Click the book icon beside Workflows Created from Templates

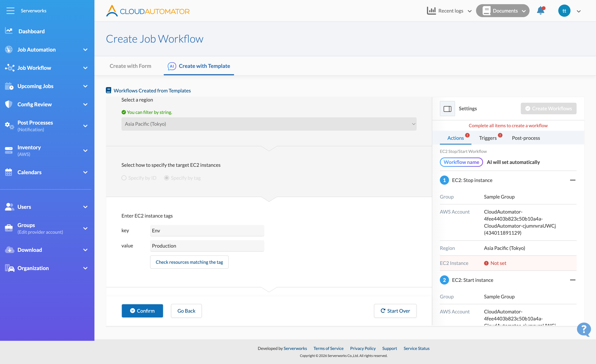click(x=109, y=90)
